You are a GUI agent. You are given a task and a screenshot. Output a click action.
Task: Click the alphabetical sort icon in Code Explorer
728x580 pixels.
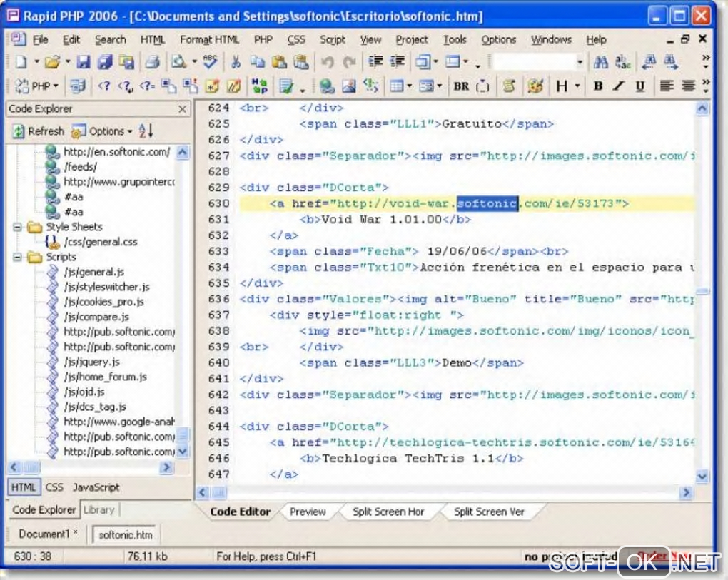tap(146, 131)
